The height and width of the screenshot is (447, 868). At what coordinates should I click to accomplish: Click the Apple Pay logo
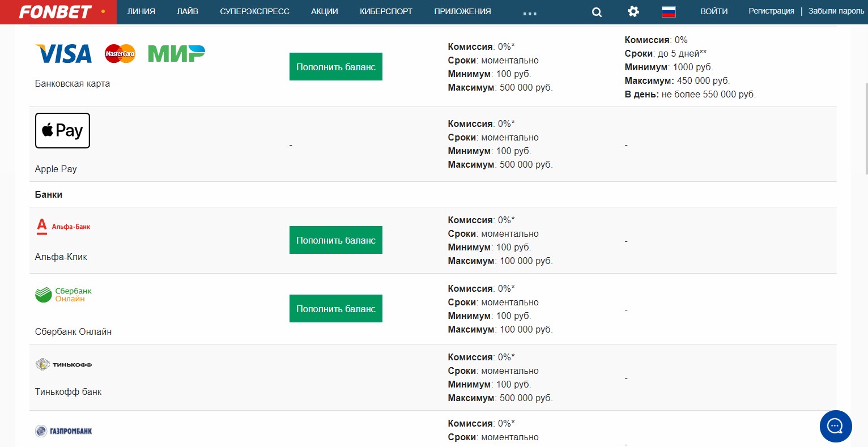click(62, 130)
